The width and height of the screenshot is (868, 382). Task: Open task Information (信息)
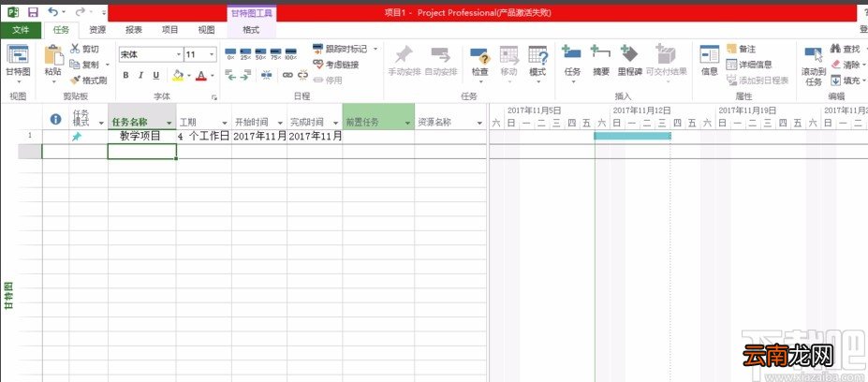[x=710, y=61]
